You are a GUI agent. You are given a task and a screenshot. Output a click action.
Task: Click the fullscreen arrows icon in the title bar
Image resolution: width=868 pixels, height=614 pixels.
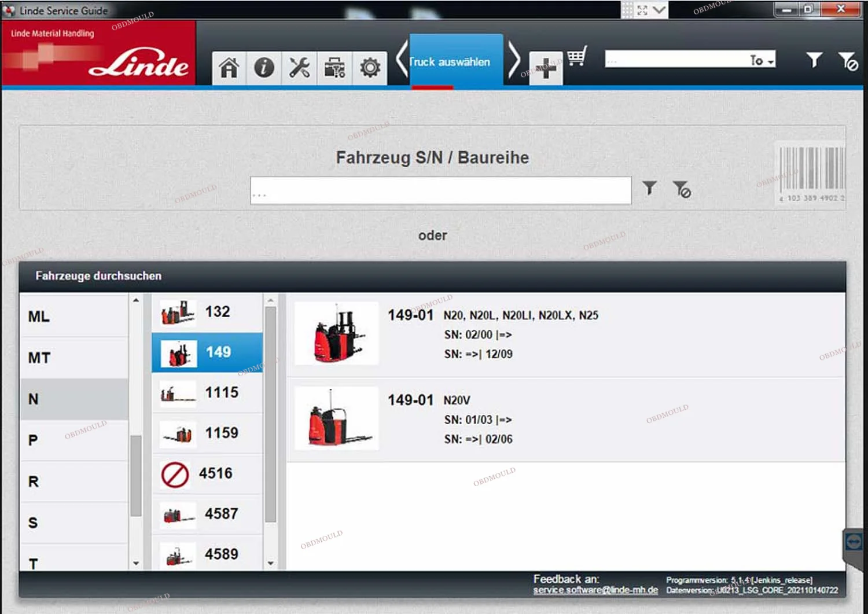tap(642, 10)
